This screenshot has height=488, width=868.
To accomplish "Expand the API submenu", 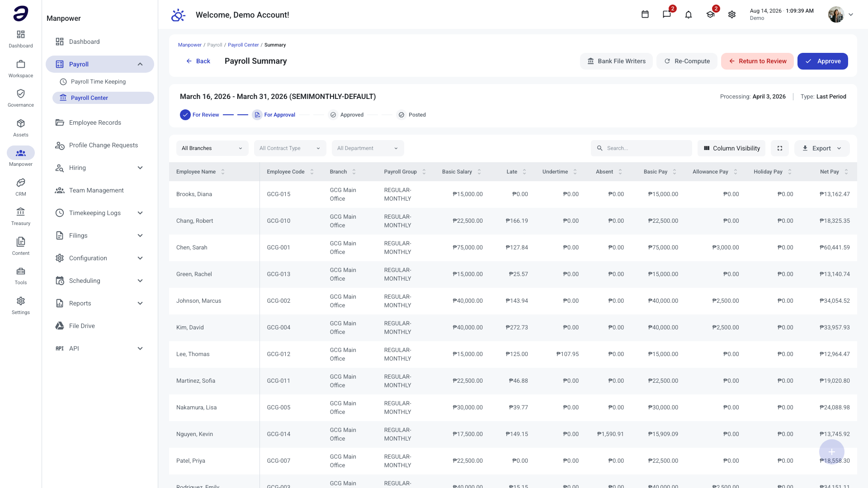I will click(x=140, y=348).
